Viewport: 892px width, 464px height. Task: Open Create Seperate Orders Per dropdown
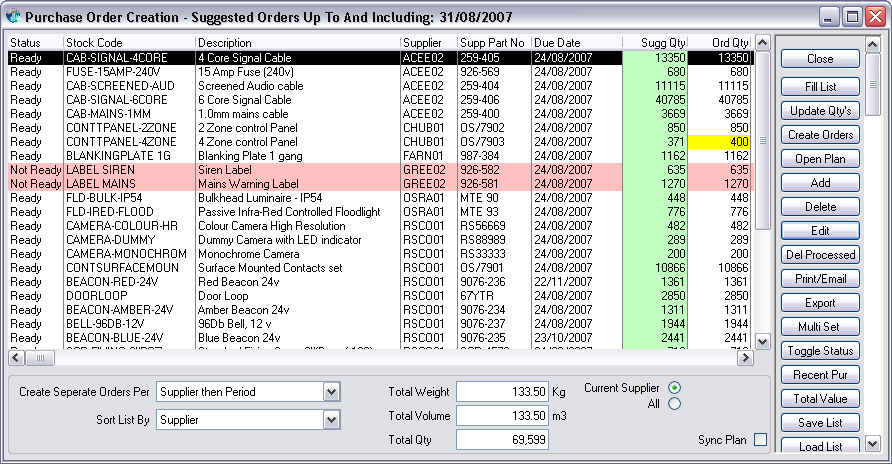(331, 392)
